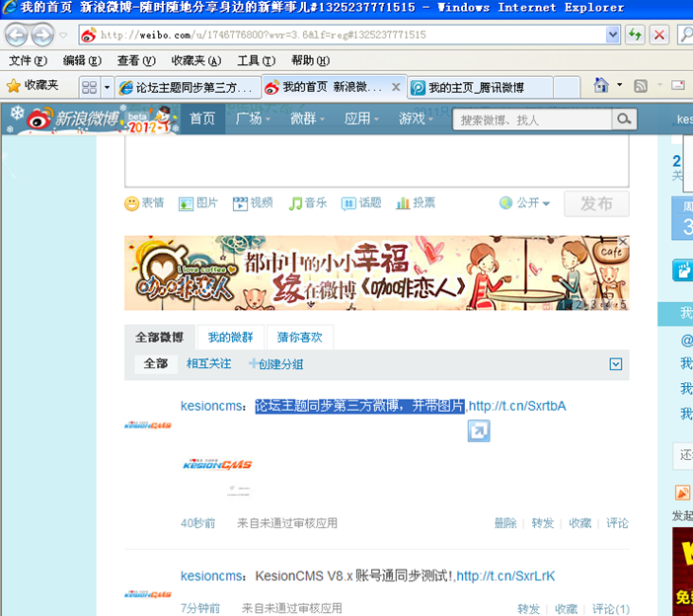Click the green Refresh page icon
Screen dimensions: 693x616
635,35
